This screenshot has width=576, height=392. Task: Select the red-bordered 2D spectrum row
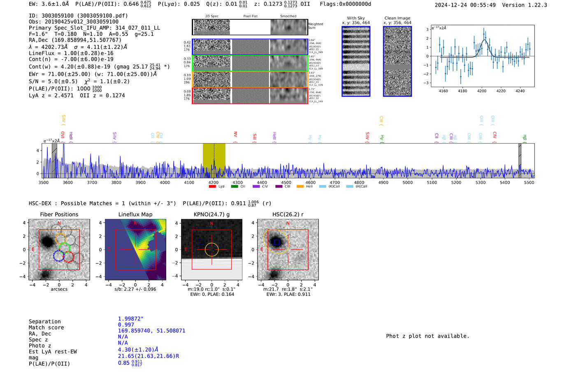coord(250,96)
